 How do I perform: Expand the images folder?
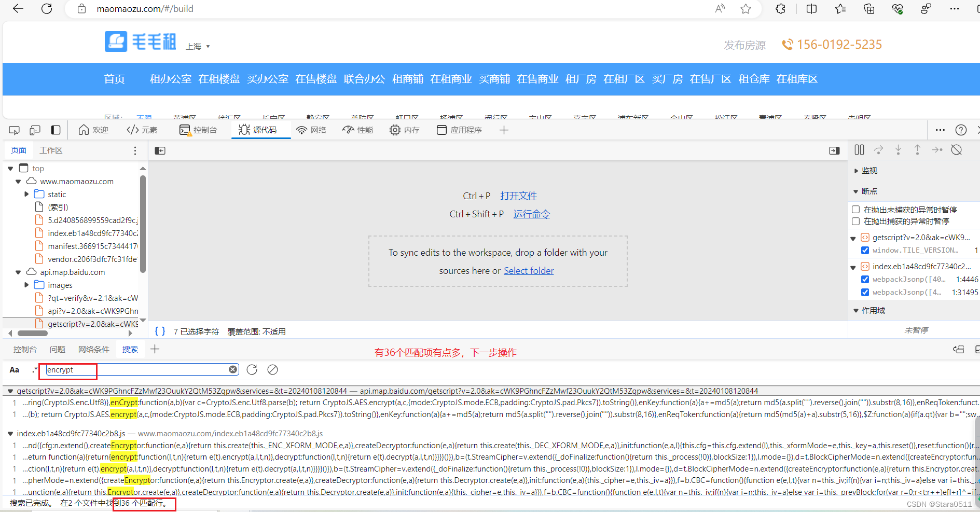click(x=26, y=285)
